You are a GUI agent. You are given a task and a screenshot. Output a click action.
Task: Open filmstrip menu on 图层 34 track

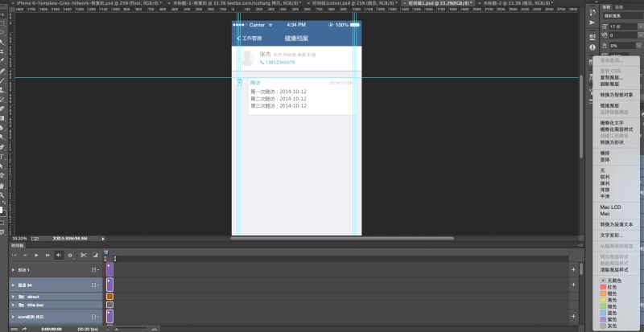tap(95, 285)
